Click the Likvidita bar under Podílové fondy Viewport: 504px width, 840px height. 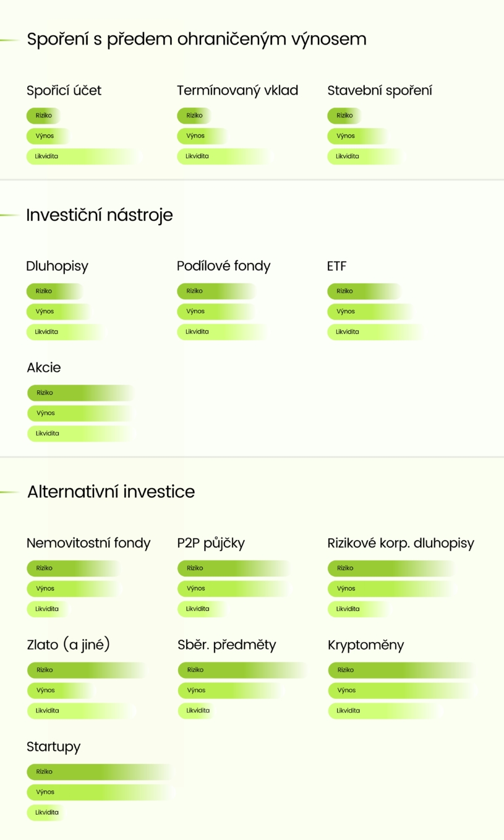pyautogui.click(x=220, y=332)
